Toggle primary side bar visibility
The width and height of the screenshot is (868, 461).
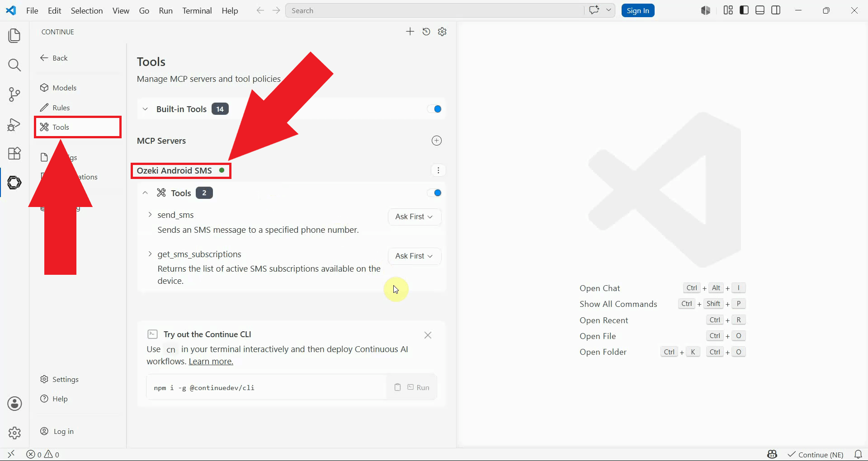tap(744, 10)
